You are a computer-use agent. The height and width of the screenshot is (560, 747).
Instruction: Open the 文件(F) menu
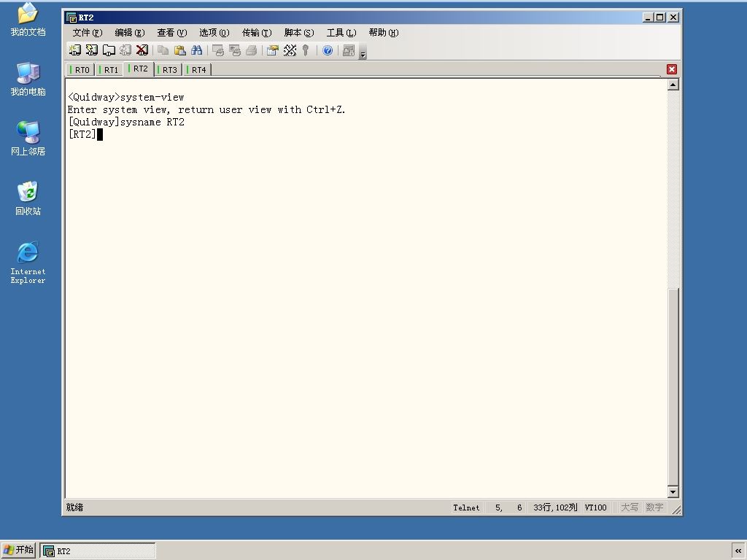click(x=88, y=32)
